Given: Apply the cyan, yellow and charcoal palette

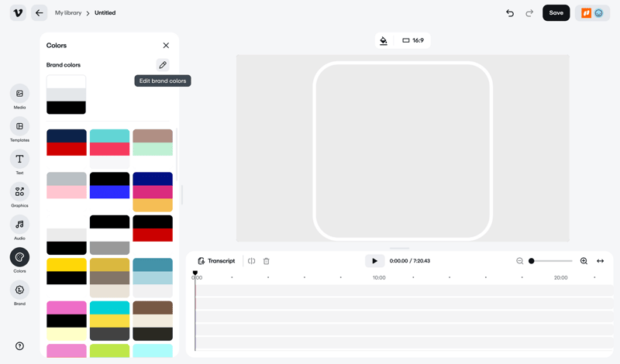Looking at the screenshot, I should click(x=109, y=321).
